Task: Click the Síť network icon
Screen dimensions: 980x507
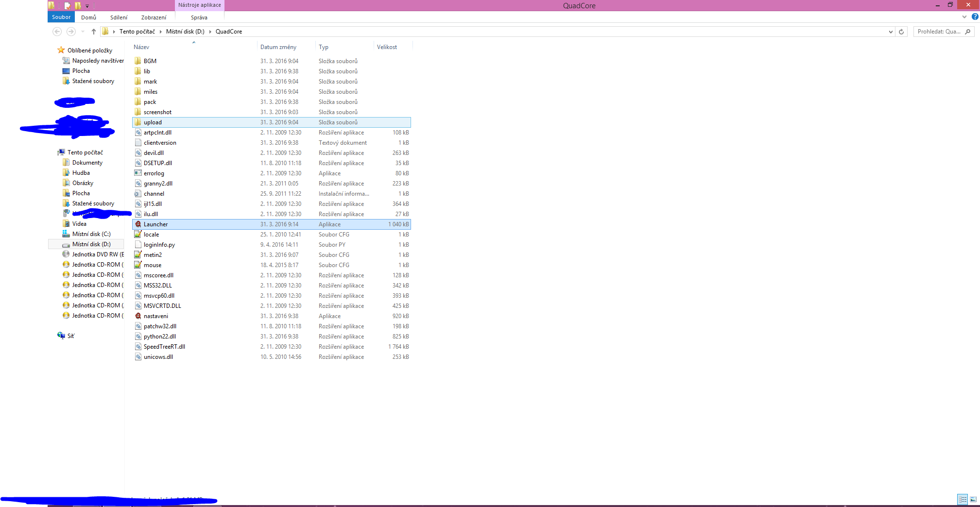Action: [61, 336]
